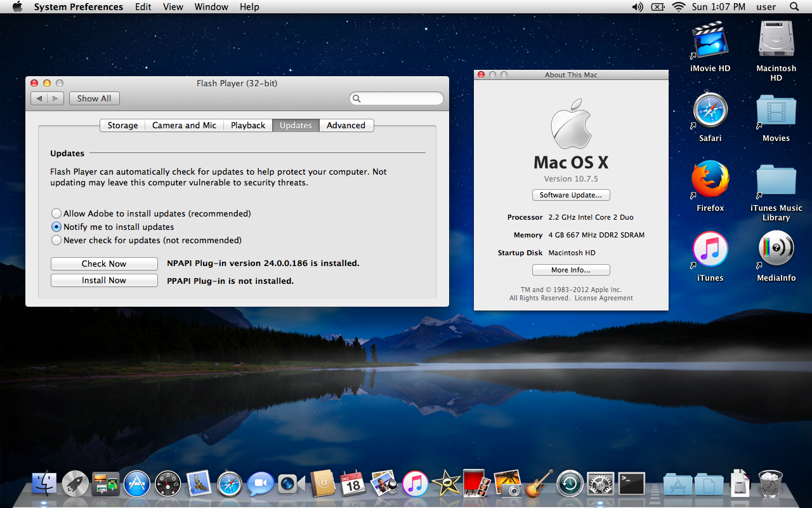Open Time Machine in the Dock
This screenshot has height=508, width=812.
point(570,484)
